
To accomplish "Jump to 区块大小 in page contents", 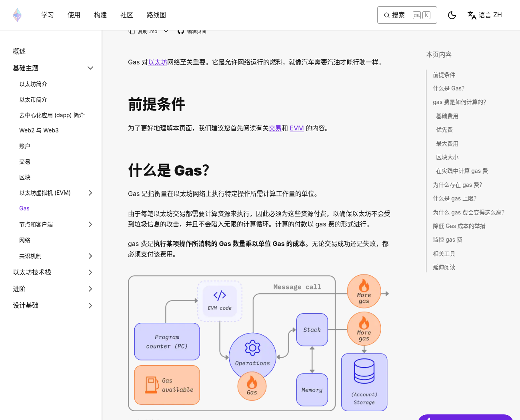I will pyautogui.click(x=447, y=157).
